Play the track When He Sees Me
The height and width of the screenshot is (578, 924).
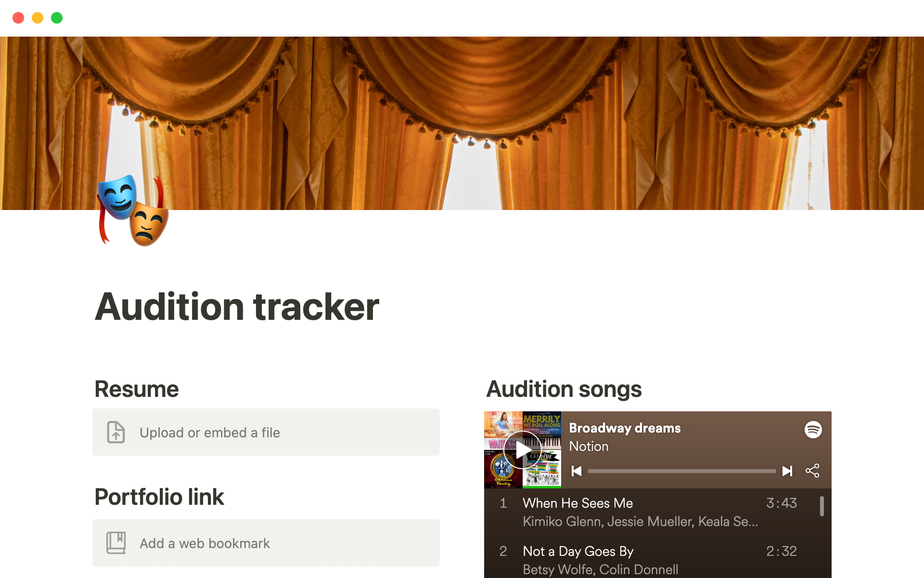[x=577, y=503]
